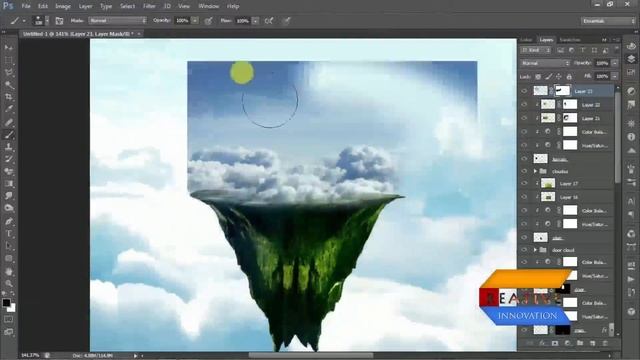Screen dimensions: 640x360
Task: Select the Lasso tool
Action: point(9,73)
